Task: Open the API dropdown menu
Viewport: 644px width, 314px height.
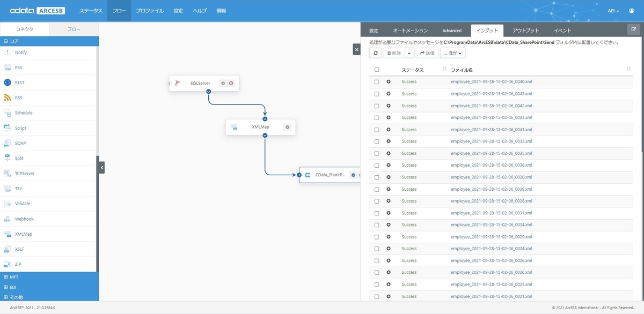Action: click(x=613, y=11)
